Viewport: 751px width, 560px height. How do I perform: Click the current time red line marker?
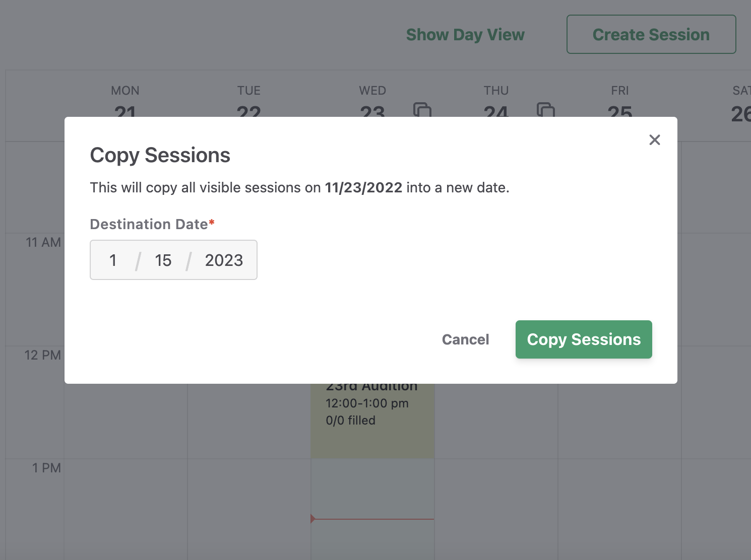[x=372, y=519]
